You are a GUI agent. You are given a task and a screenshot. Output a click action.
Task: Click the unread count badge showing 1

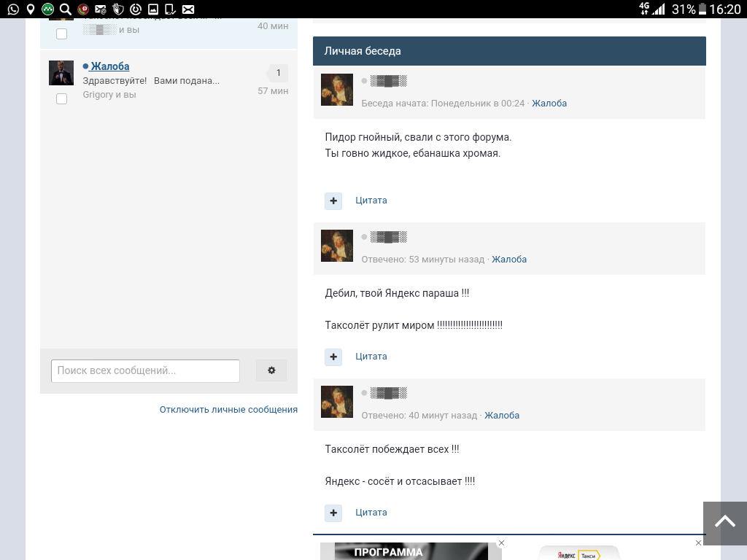coord(278,73)
